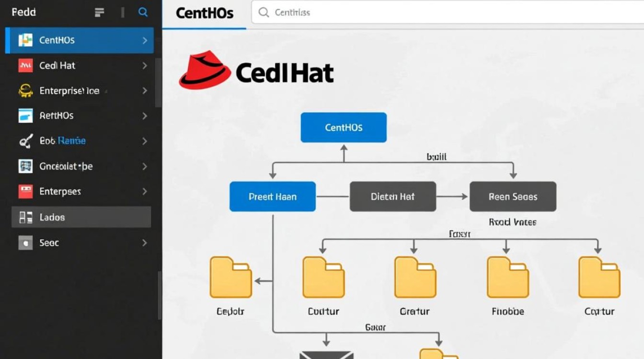
Task: Expand the RettHOs row chevron
Action: (145, 116)
